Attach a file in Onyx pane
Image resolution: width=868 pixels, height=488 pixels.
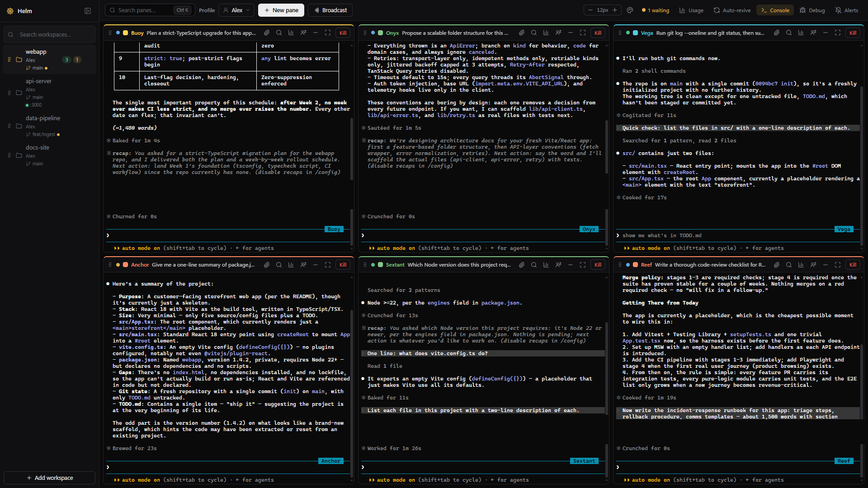point(522,33)
